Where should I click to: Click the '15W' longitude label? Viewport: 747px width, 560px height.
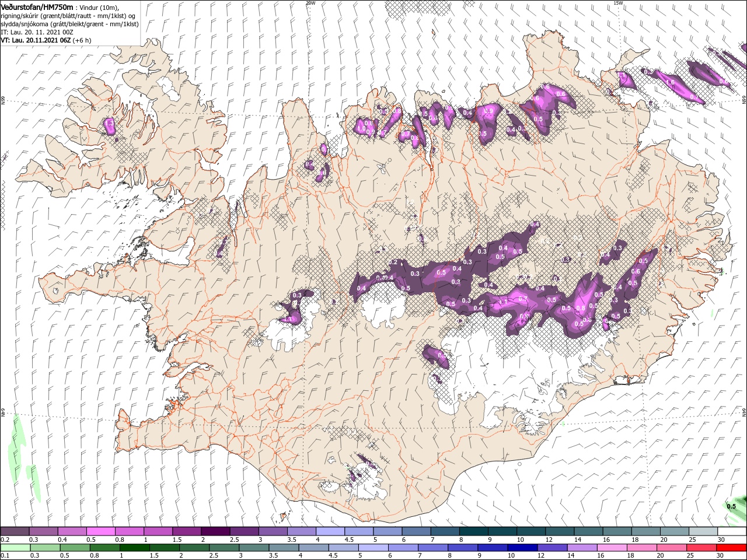pos(617,3)
